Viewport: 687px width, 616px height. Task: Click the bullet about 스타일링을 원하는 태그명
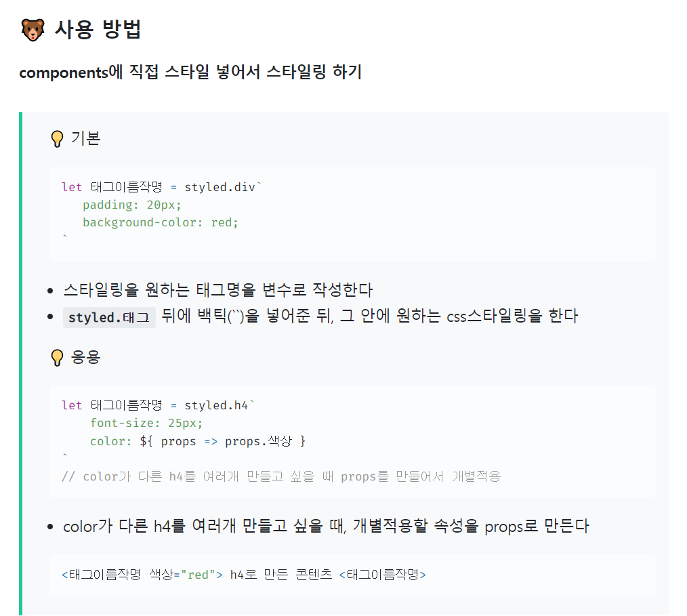click(217, 290)
